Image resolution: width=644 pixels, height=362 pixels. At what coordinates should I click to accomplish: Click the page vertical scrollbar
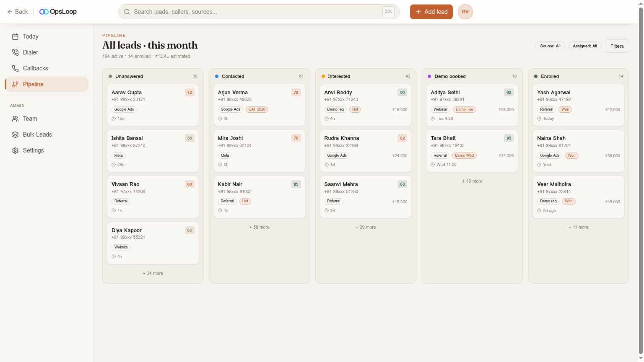click(641, 181)
